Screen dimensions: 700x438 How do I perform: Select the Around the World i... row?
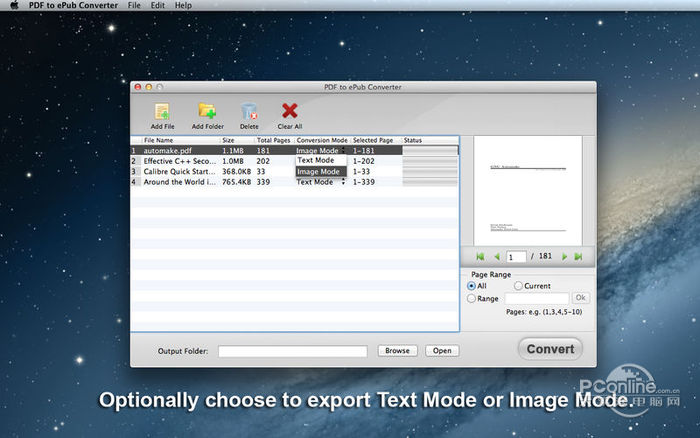(x=294, y=182)
